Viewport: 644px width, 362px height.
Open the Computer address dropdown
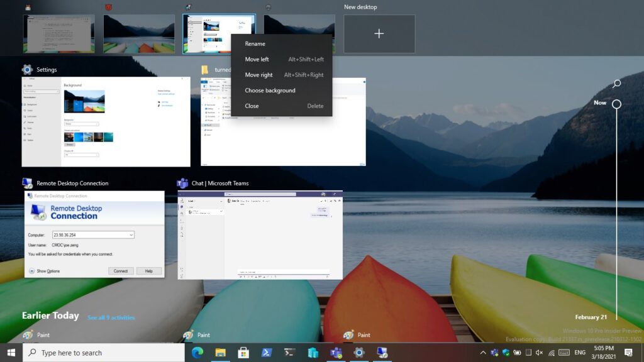131,235
